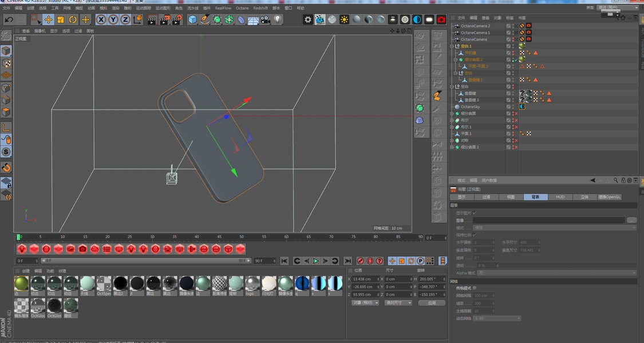Select the Rotate tool
This screenshot has height=343, width=644.
click(x=73, y=19)
